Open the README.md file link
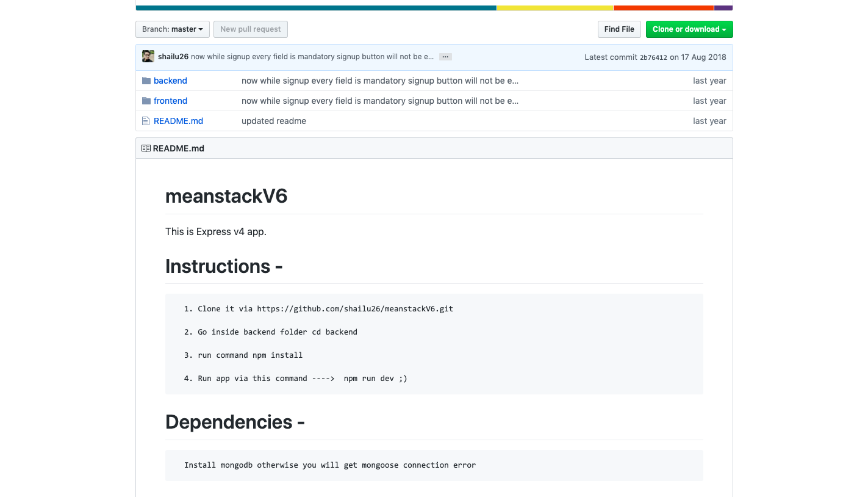The image size is (868, 497). 178,121
